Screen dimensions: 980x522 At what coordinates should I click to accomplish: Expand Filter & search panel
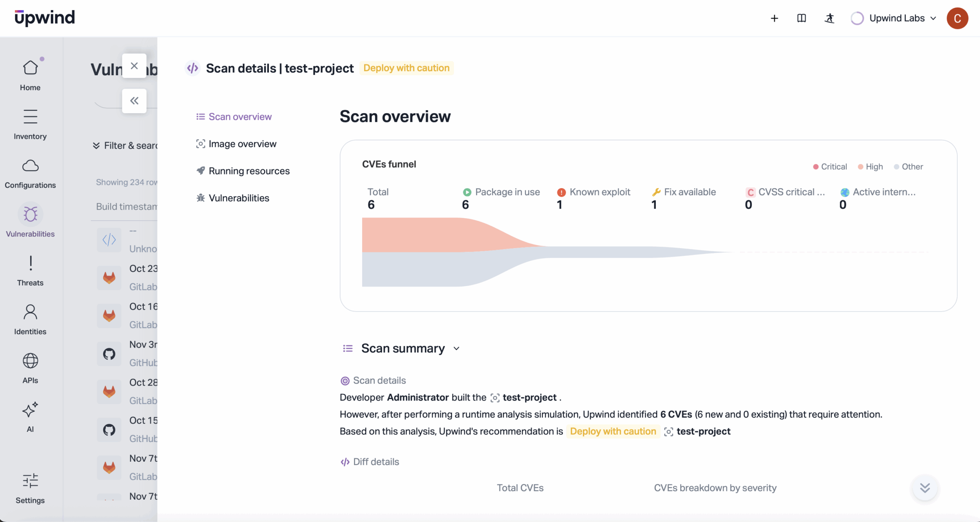point(125,145)
